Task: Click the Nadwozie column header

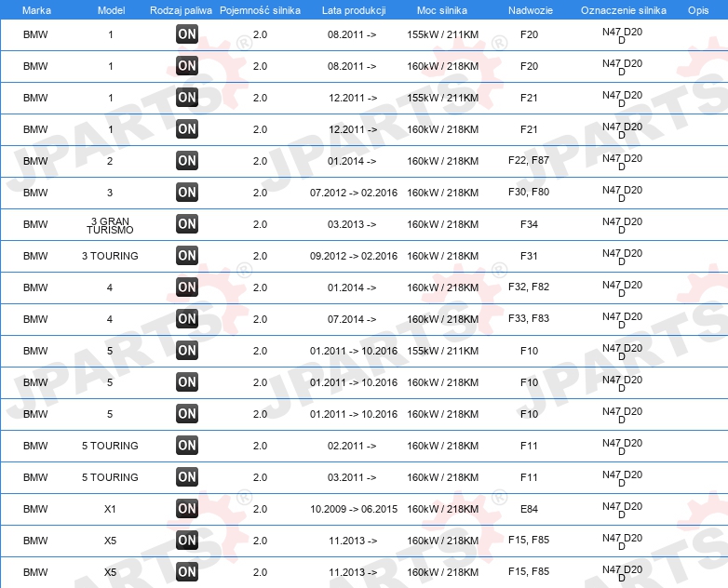Action: pyautogui.click(x=531, y=10)
